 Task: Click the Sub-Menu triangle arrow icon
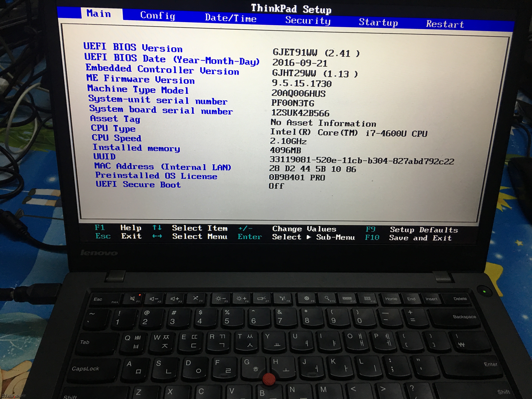[309, 237]
